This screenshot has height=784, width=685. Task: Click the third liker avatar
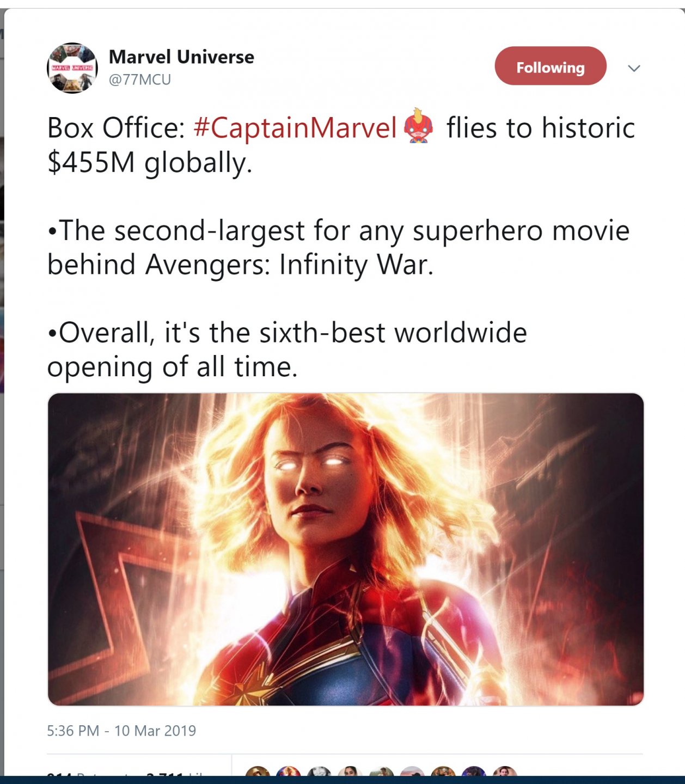pos(319,773)
